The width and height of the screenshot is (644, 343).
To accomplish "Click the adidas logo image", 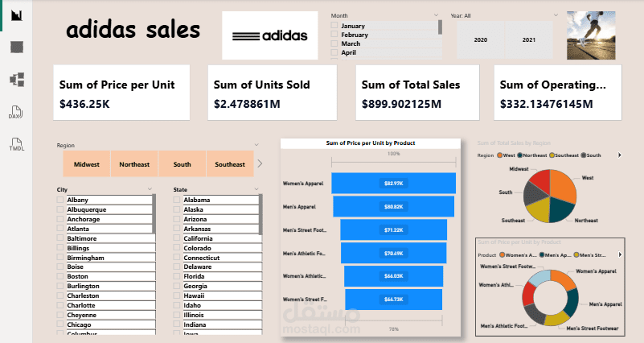I will tap(270, 35).
